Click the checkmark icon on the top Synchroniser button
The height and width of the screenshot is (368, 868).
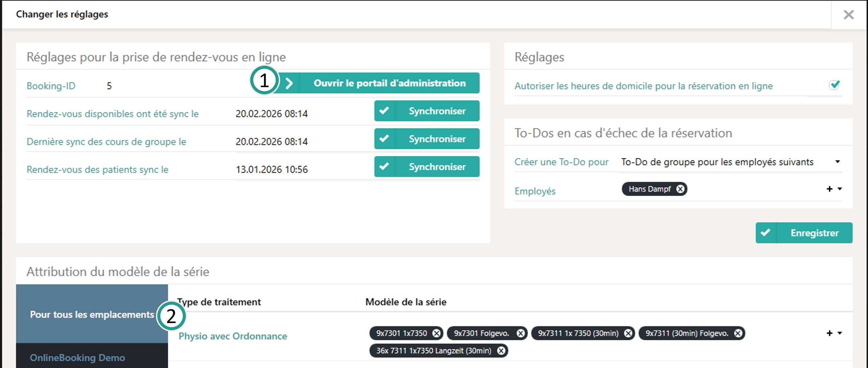pyautogui.click(x=385, y=111)
